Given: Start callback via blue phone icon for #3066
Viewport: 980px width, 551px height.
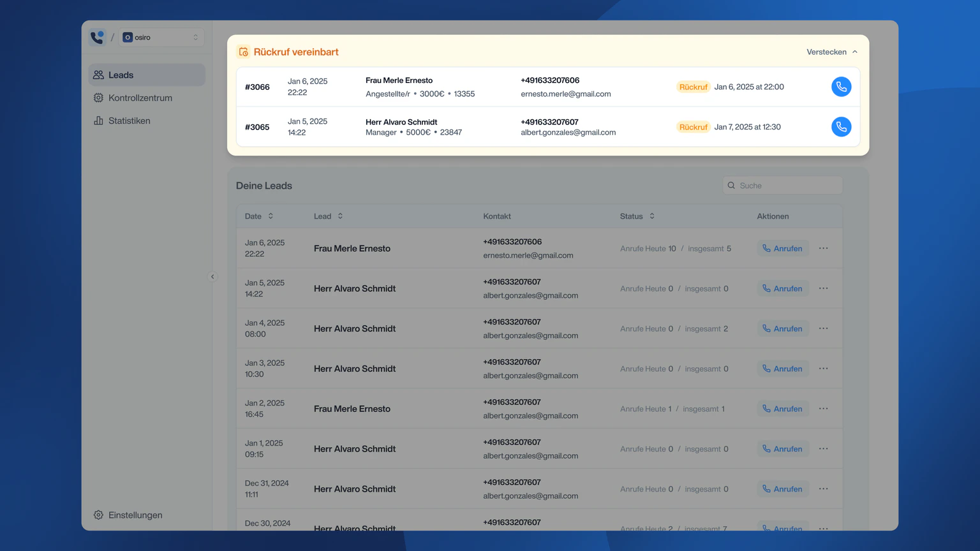Looking at the screenshot, I should [x=841, y=87].
